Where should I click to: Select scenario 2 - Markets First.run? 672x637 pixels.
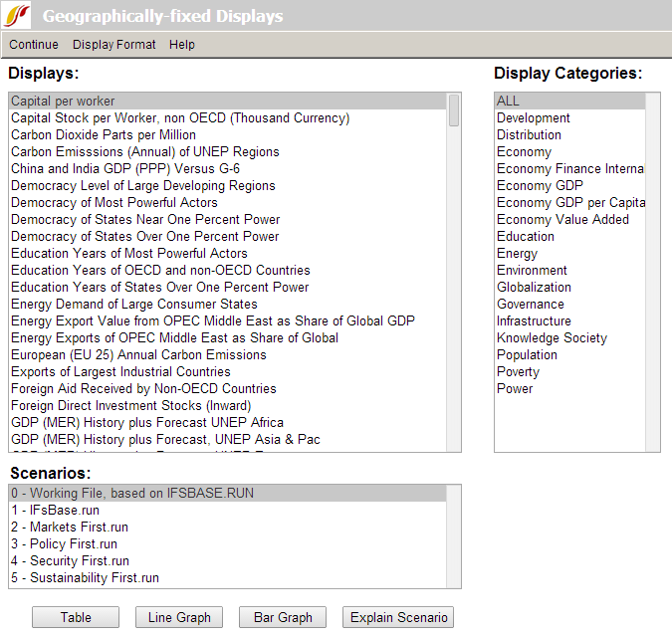(x=70, y=528)
